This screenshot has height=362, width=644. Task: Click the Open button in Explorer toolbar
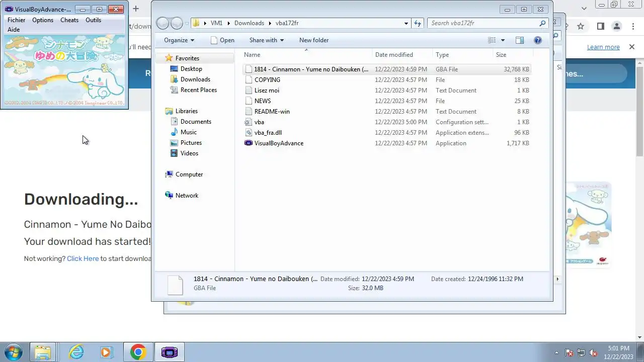[x=222, y=40]
